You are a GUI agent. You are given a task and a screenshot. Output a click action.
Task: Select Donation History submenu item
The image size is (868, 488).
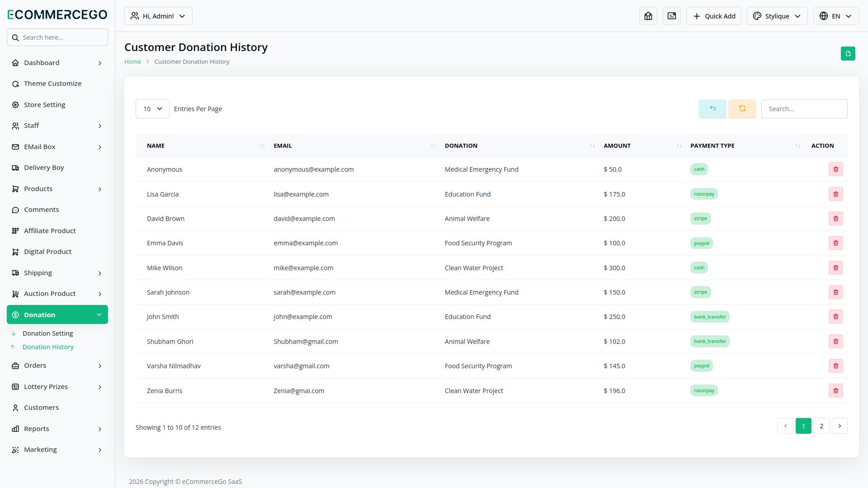click(48, 347)
